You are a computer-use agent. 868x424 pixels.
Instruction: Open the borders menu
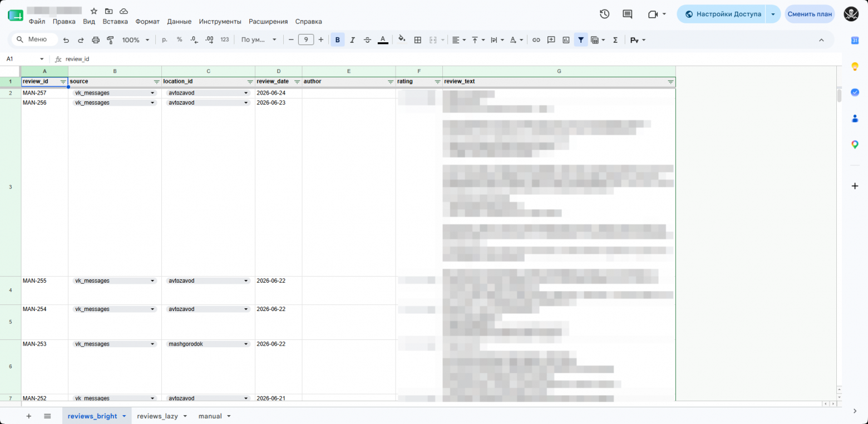[x=418, y=40]
